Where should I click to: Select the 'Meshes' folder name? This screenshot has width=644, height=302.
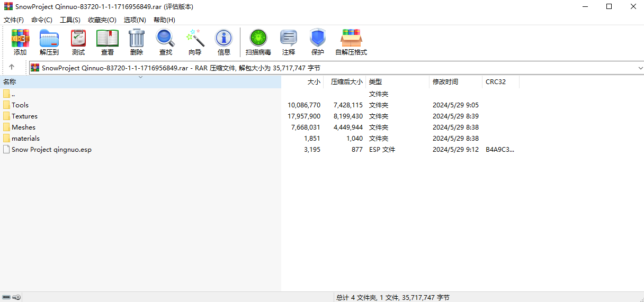click(23, 127)
